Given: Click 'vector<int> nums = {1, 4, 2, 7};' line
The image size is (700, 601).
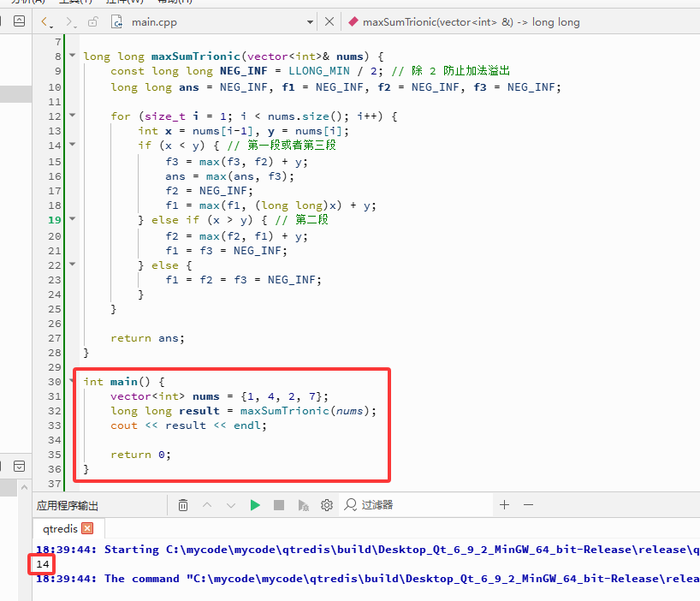Looking at the screenshot, I should tap(219, 396).
